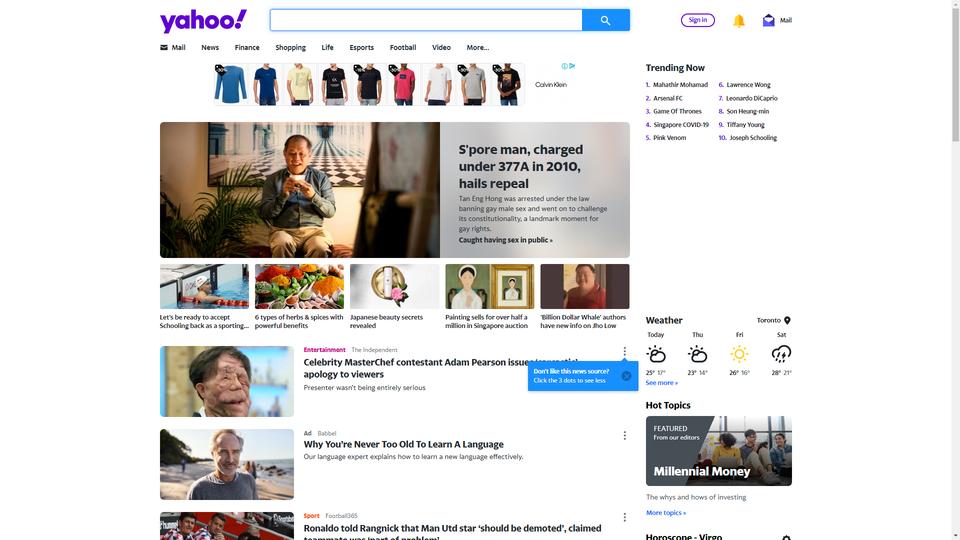The height and width of the screenshot is (540, 960).
Task: Open trending topic Arsenal FC
Action: [667, 98]
